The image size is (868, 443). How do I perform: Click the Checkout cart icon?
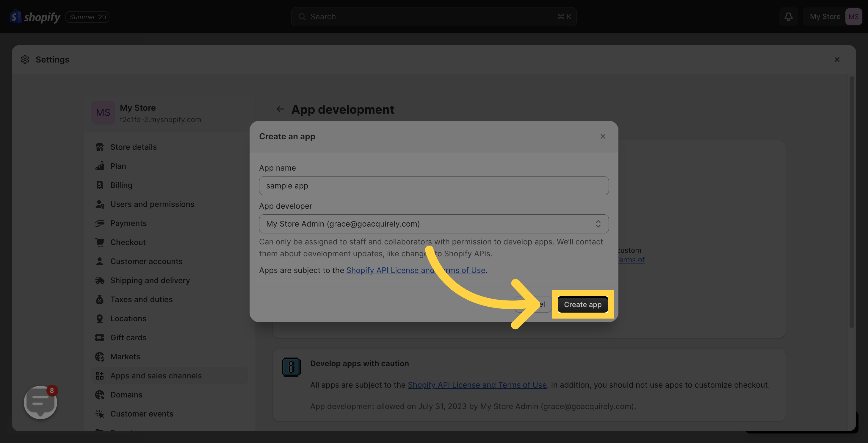coord(100,242)
